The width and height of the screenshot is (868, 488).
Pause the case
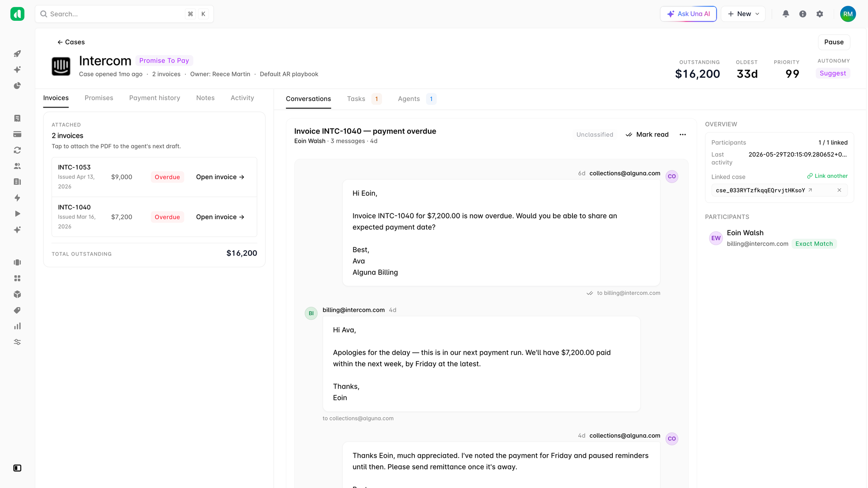point(834,42)
